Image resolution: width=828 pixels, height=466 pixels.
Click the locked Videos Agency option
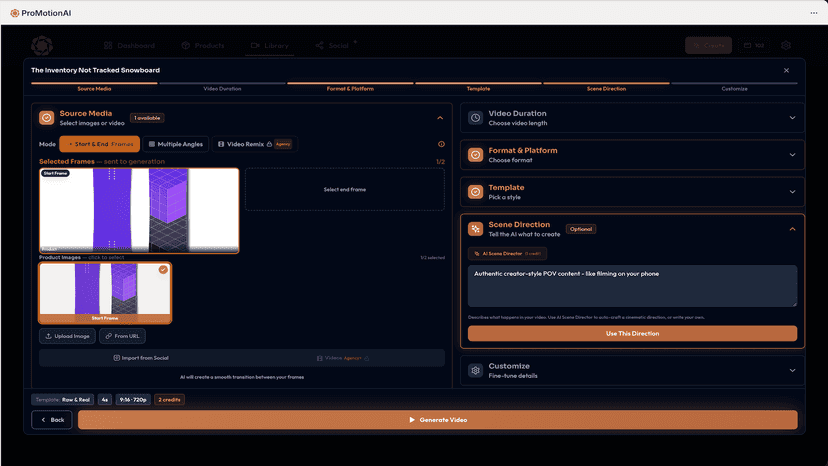click(x=343, y=358)
